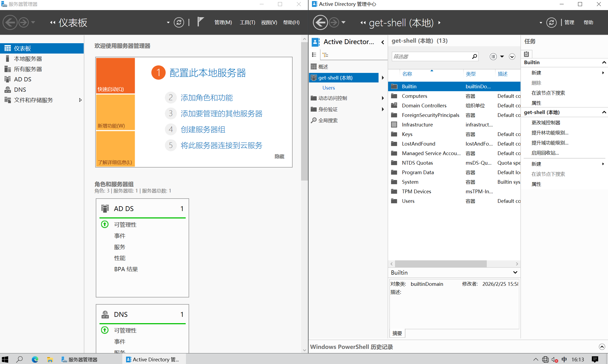Screen dimensions: 608x364
Task: Click the Add roles and features link
Action: pos(207,98)
